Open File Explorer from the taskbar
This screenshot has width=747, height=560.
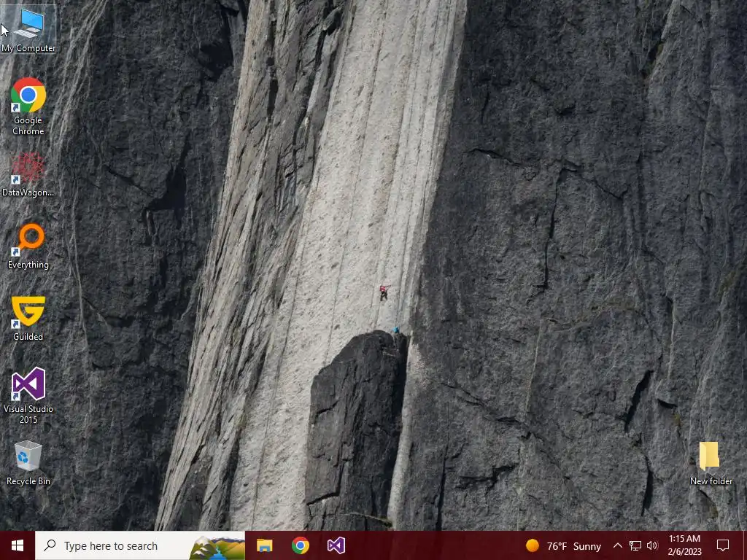(264, 545)
